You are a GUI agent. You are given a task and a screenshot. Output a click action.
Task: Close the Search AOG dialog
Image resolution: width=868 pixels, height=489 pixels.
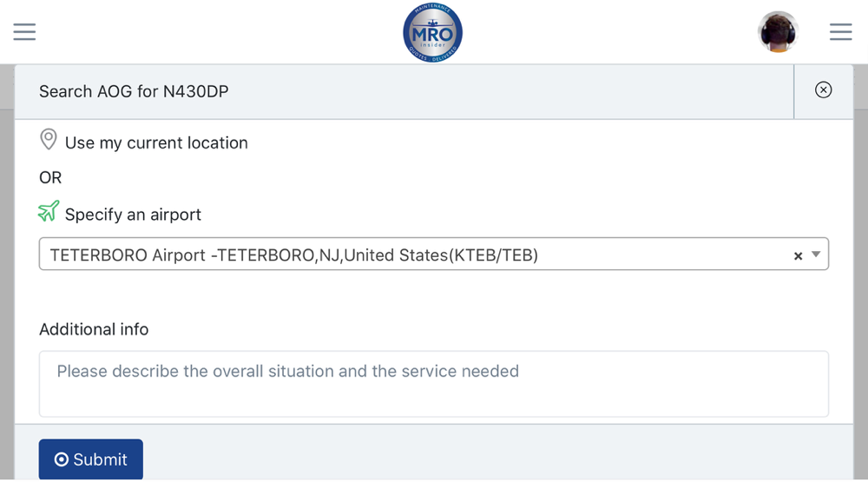(x=823, y=89)
